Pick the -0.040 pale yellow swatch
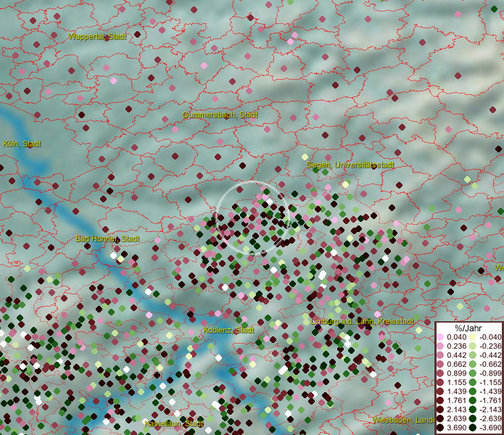Image resolution: width=504 pixels, height=435 pixels. [473, 337]
